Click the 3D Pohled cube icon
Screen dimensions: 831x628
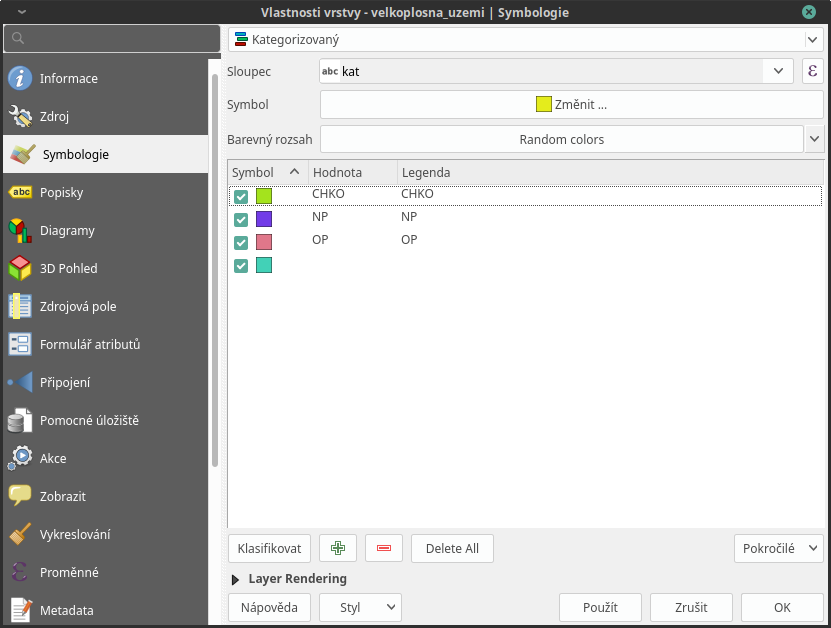tap(20, 268)
